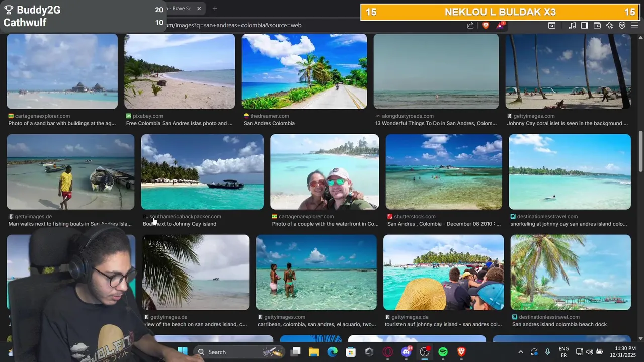Viewport: 644px width, 362px height.
Task: Open the OBS Studio taskbar icon
Action: [425, 352]
